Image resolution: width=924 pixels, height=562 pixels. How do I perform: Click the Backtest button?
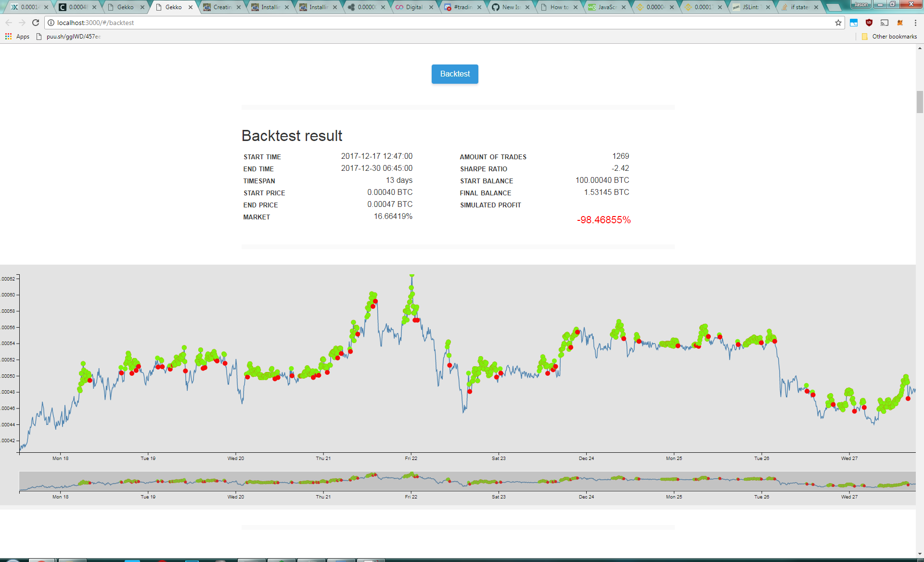tap(454, 74)
